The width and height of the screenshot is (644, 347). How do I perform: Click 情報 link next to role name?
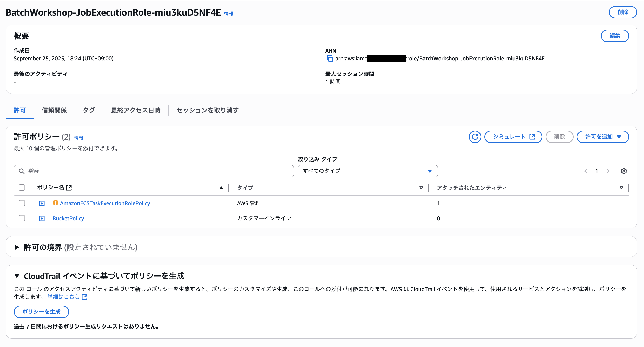pyautogui.click(x=229, y=14)
